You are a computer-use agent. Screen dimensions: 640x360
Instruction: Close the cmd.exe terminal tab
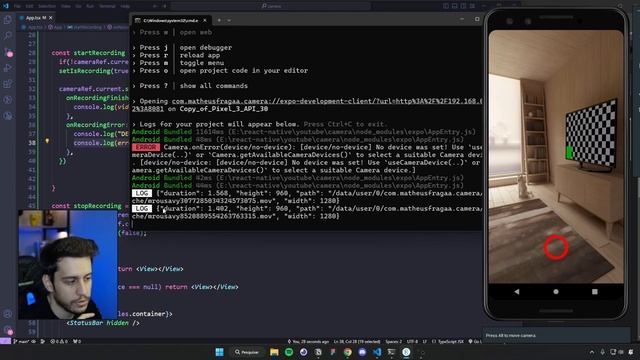205,20
